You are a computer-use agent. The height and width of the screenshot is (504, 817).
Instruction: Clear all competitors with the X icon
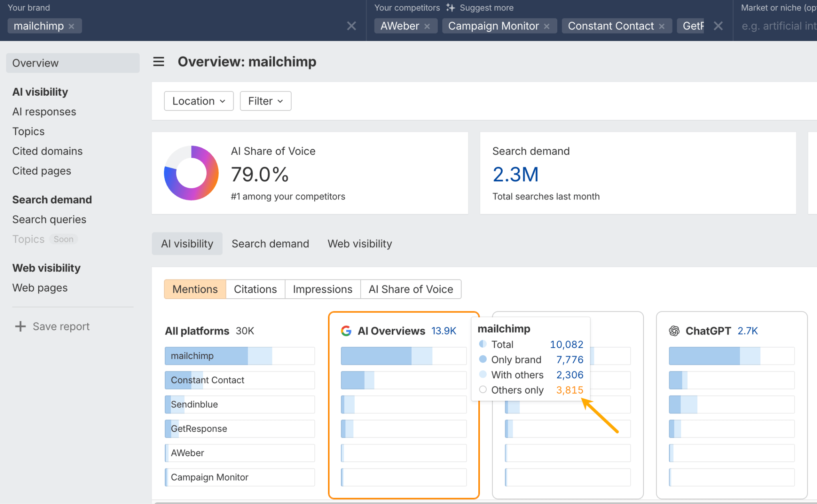pos(718,26)
